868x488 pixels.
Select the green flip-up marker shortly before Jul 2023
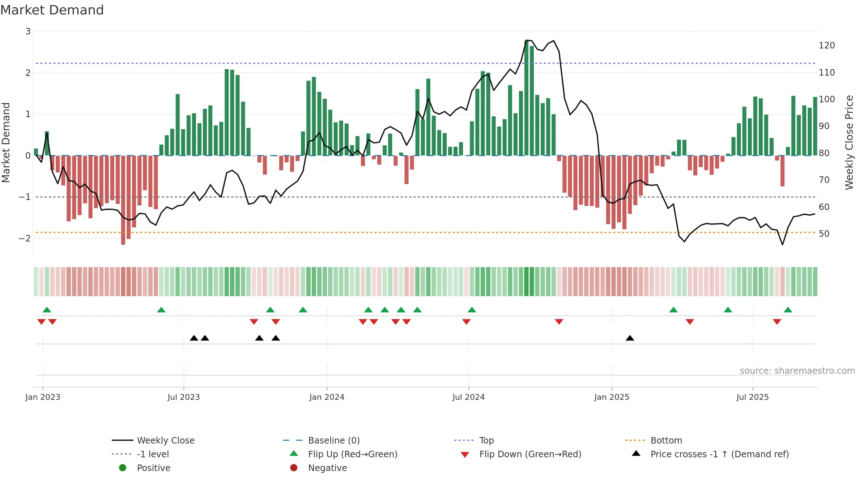(x=161, y=310)
